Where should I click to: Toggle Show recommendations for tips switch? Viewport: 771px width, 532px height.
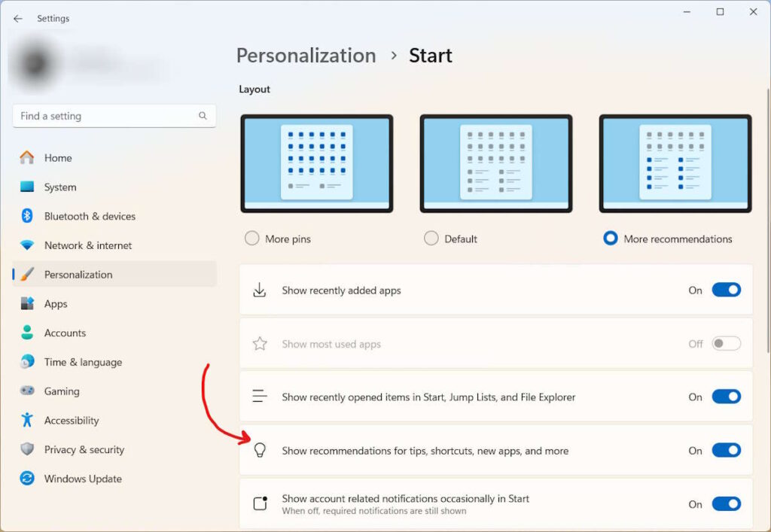tap(727, 450)
